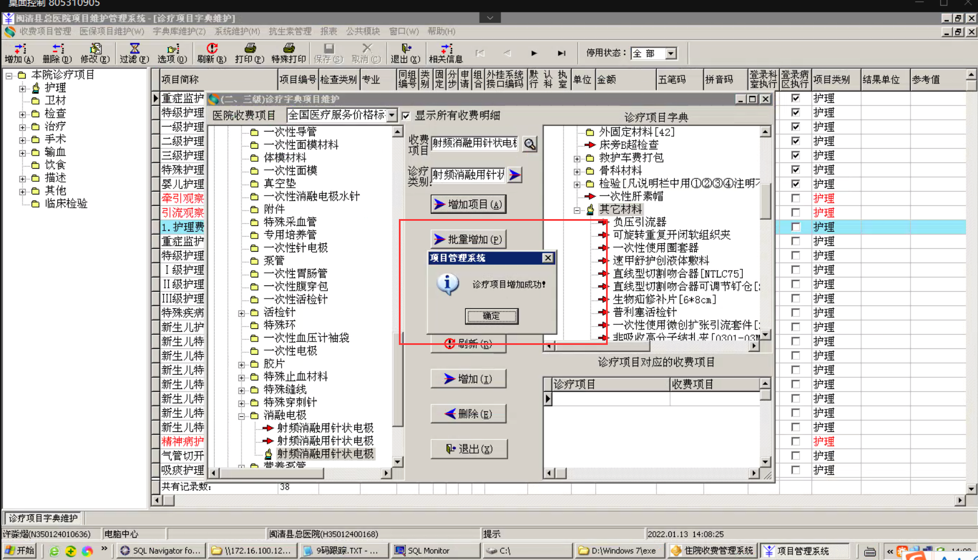
Task: Click the 特殊打印 toolbar icon
Action: (288, 53)
